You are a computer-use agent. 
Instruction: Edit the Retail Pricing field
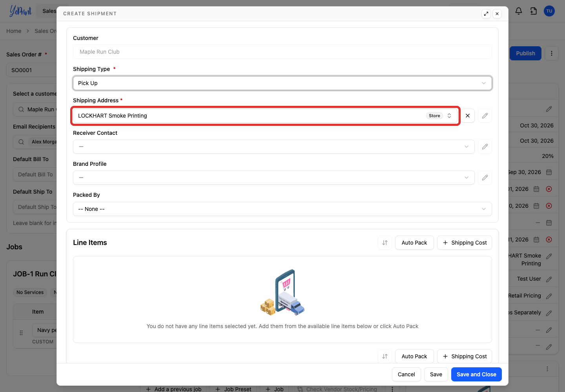(549, 296)
